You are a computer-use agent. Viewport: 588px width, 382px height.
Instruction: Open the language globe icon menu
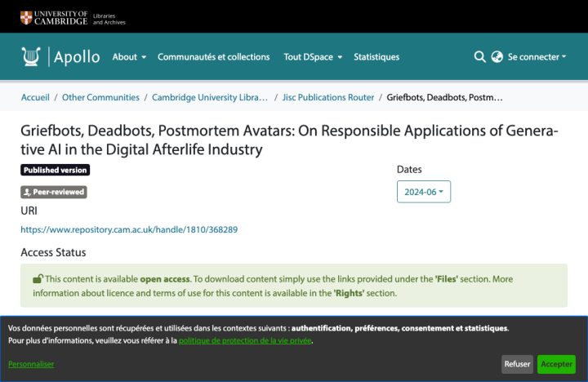pyautogui.click(x=497, y=56)
